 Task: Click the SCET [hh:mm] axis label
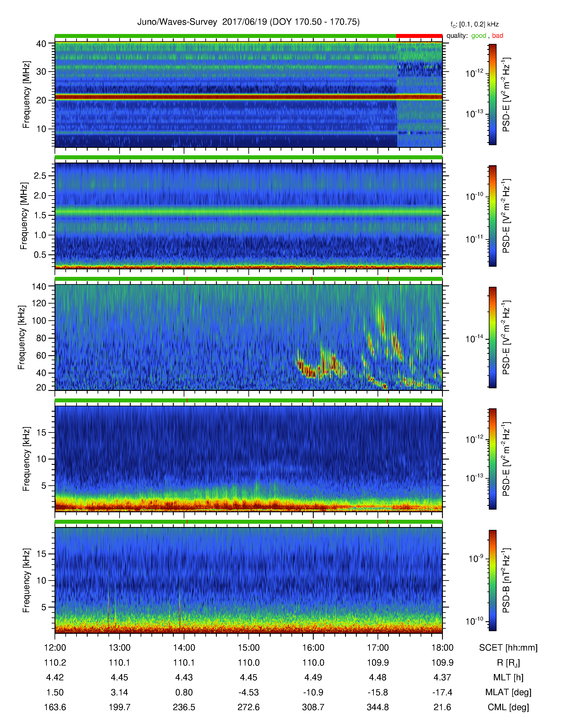(508, 648)
